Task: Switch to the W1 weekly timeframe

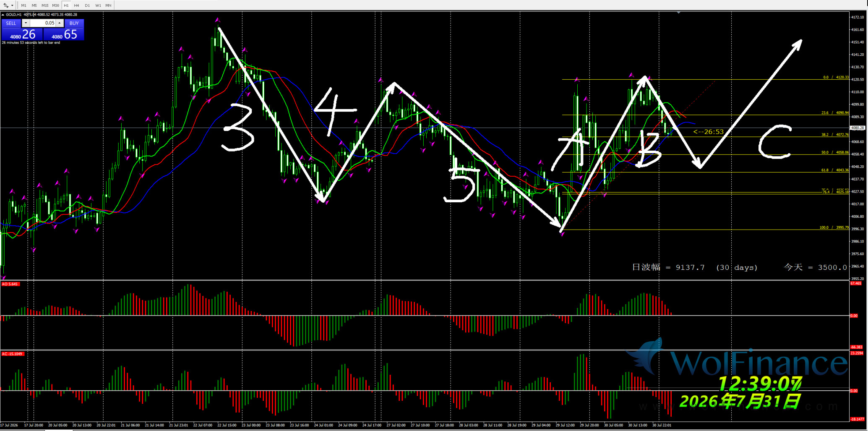Action: pyautogui.click(x=98, y=5)
